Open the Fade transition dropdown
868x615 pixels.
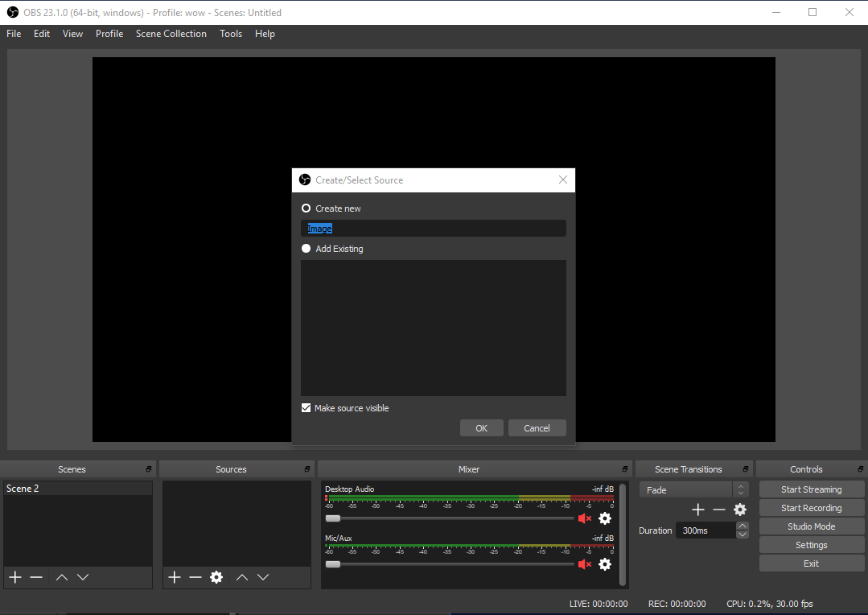pyautogui.click(x=693, y=489)
